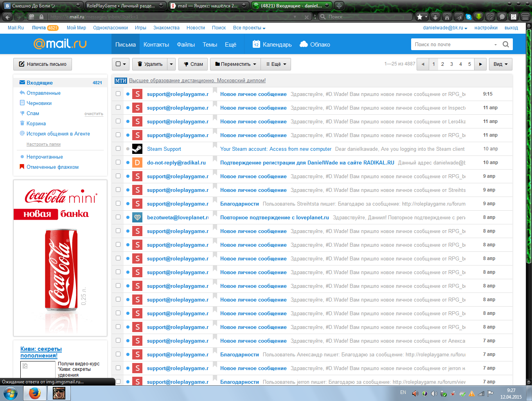Click the Написать письмо button
This screenshot has height=401, width=532.
click(x=43, y=64)
